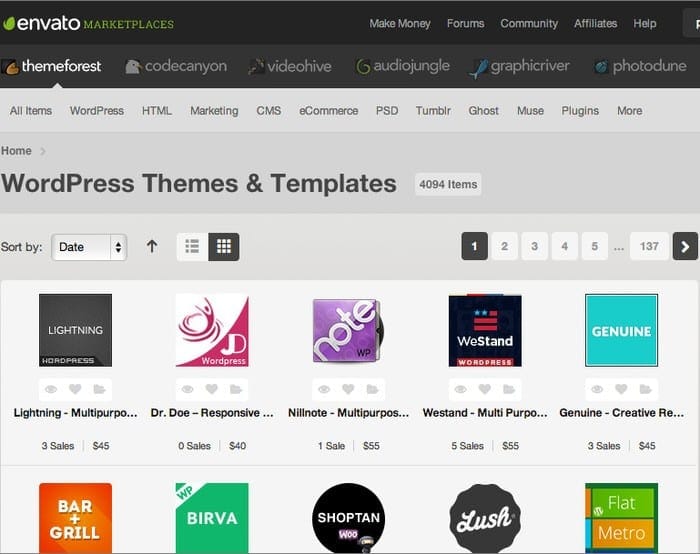The width and height of the screenshot is (700, 554).
Task: Switch to the VideoHive marketplace
Action: click(290, 67)
